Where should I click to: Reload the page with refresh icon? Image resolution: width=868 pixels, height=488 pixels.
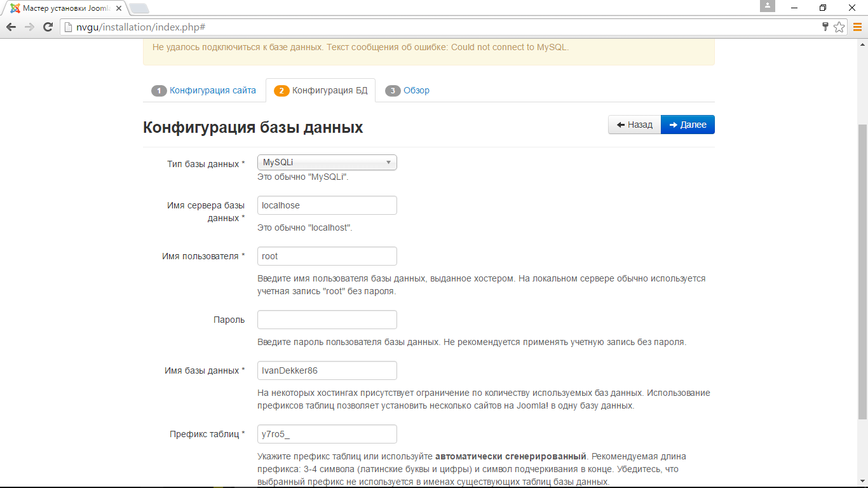48,27
